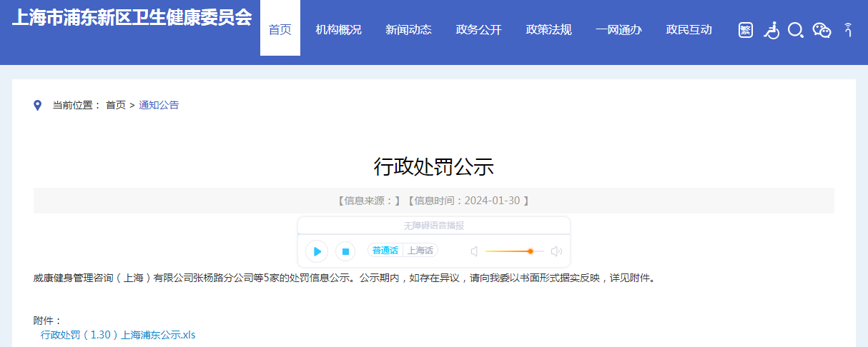This screenshot has width=868, height=347.
Task: Switch to Traditional Chinese with 繁 icon
Action: (x=746, y=30)
